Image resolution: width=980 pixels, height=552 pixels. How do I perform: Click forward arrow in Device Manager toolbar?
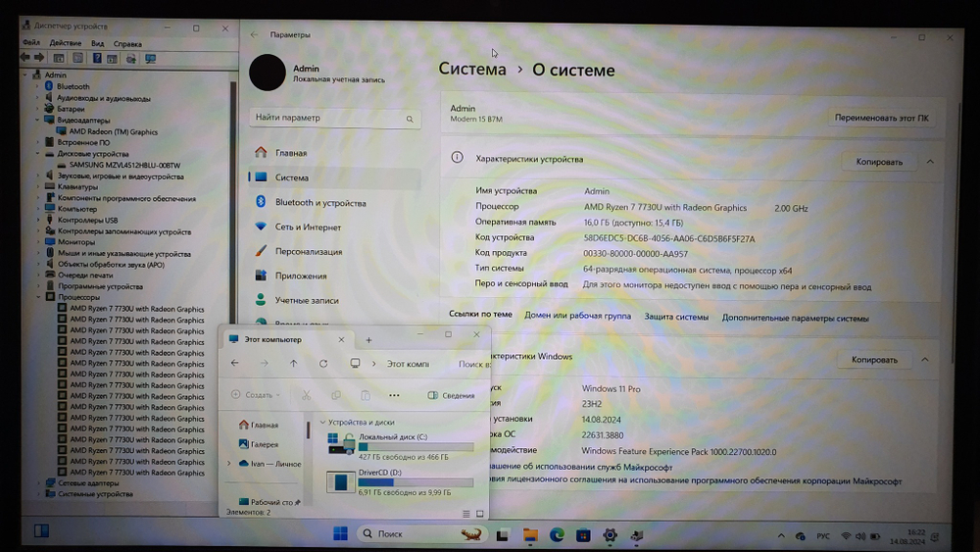(x=39, y=58)
